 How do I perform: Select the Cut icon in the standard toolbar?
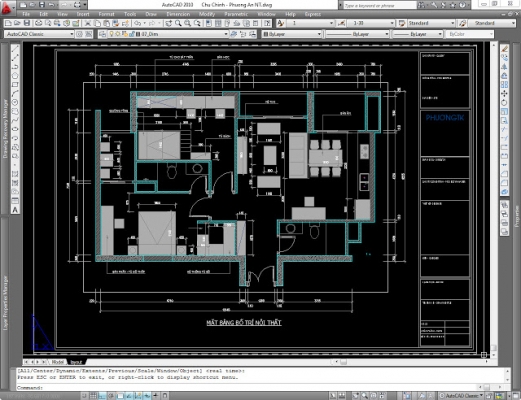point(88,23)
